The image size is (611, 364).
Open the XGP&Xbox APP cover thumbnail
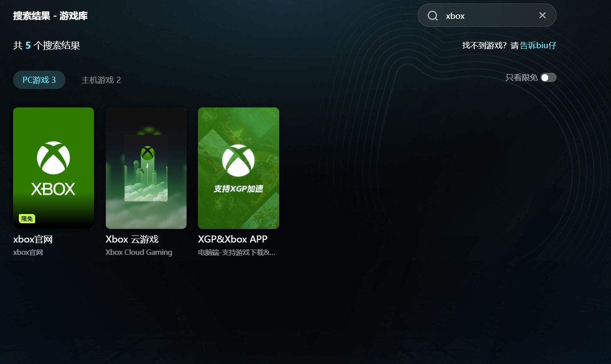238,168
